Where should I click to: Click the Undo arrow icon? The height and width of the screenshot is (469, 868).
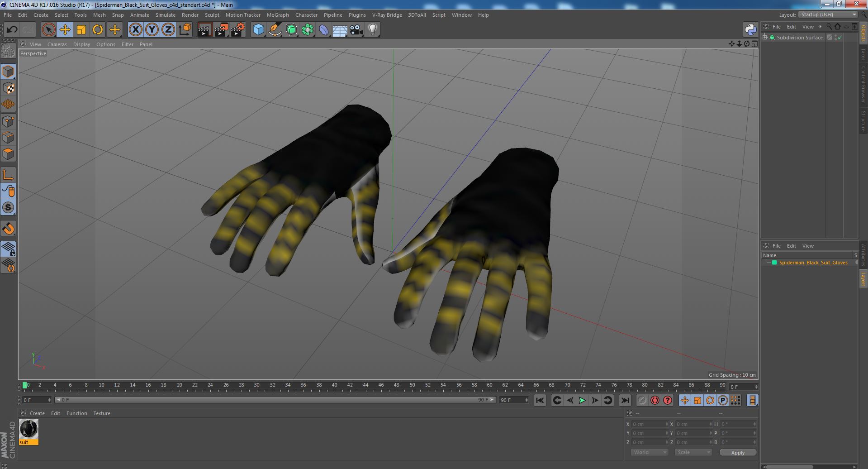coord(12,30)
